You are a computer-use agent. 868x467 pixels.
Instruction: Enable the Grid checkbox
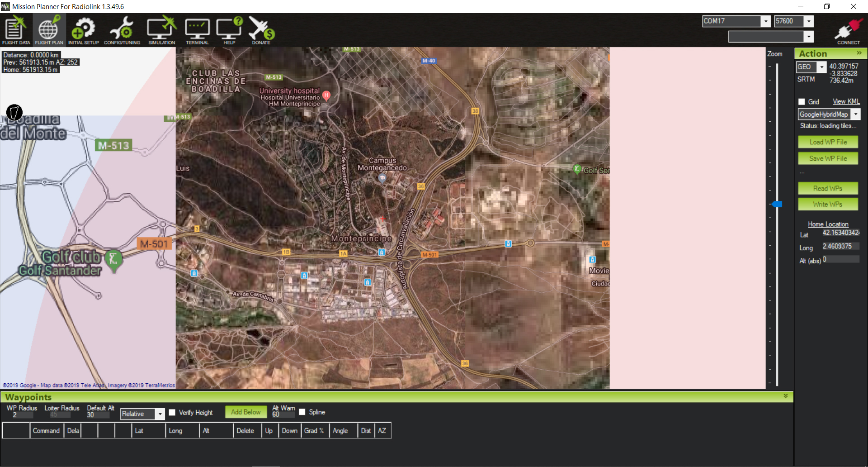tap(802, 102)
